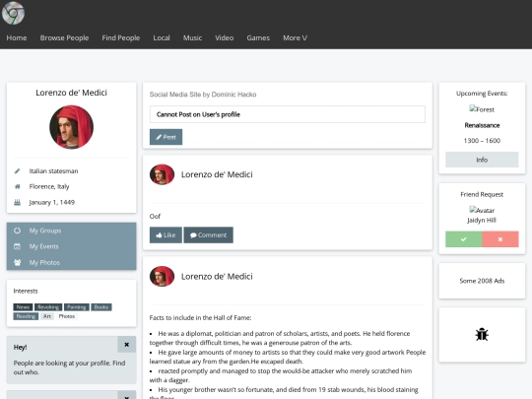Click the home icon beside Florence, Italy
The image size is (532, 399).
(x=18, y=186)
